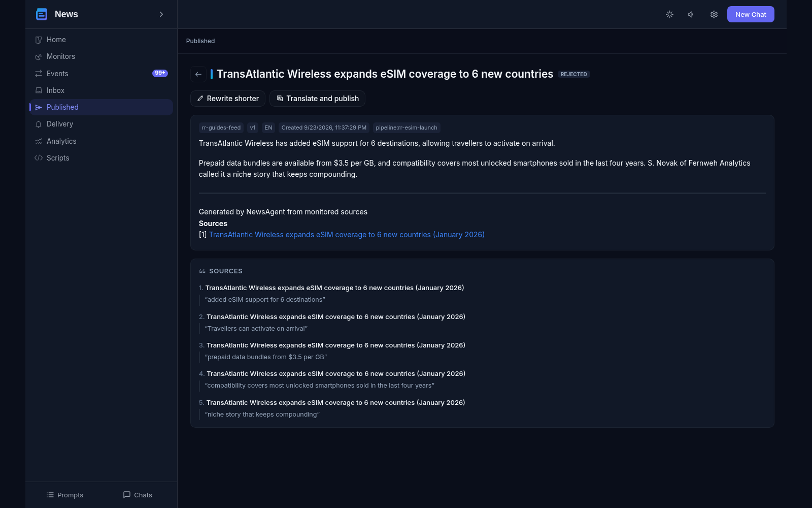Open the Inbox
The width and height of the screenshot is (812, 508).
(101, 90)
